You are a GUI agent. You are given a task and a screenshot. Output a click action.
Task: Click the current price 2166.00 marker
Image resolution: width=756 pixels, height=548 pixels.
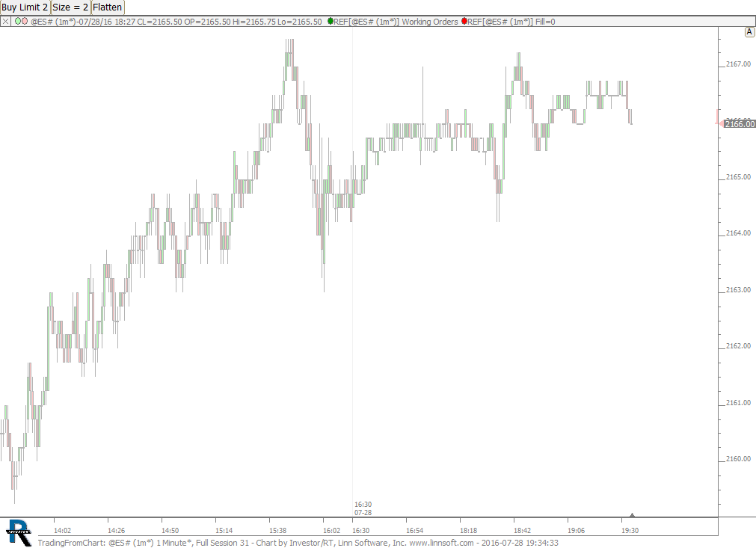point(740,124)
